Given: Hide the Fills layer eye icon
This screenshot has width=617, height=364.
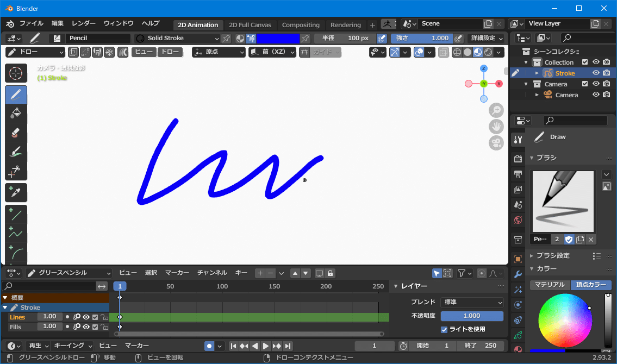Looking at the screenshot, I should tap(86, 327).
